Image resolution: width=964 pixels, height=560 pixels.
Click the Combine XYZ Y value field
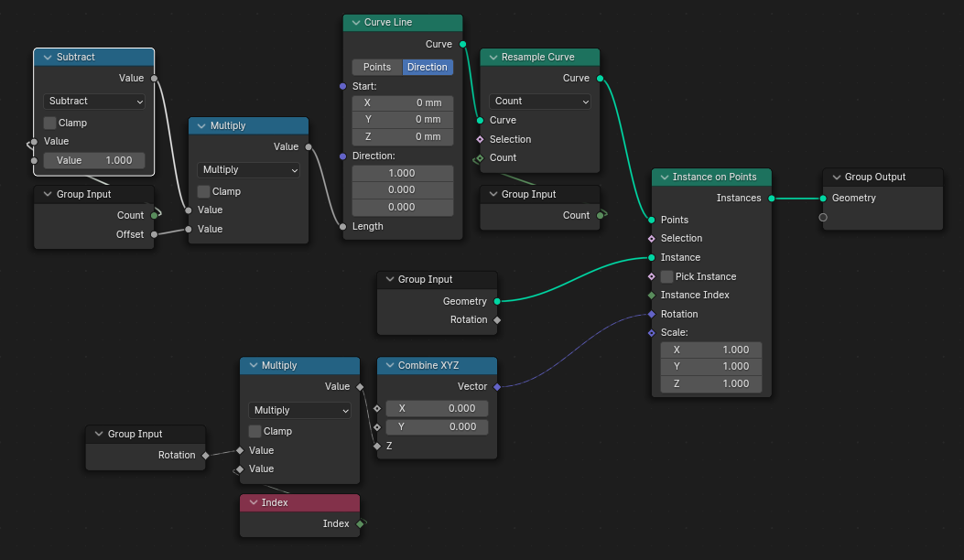pyautogui.click(x=437, y=426)
